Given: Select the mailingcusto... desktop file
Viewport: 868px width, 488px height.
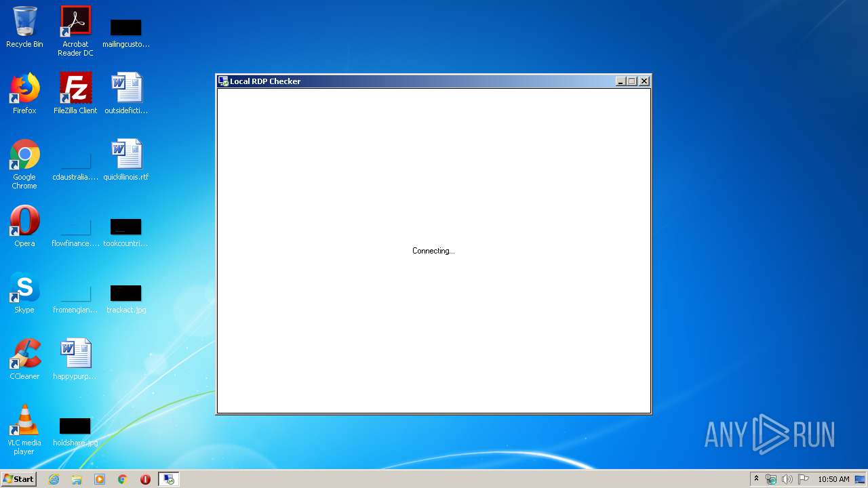Looking at the screenshot, I should (126, 33).
